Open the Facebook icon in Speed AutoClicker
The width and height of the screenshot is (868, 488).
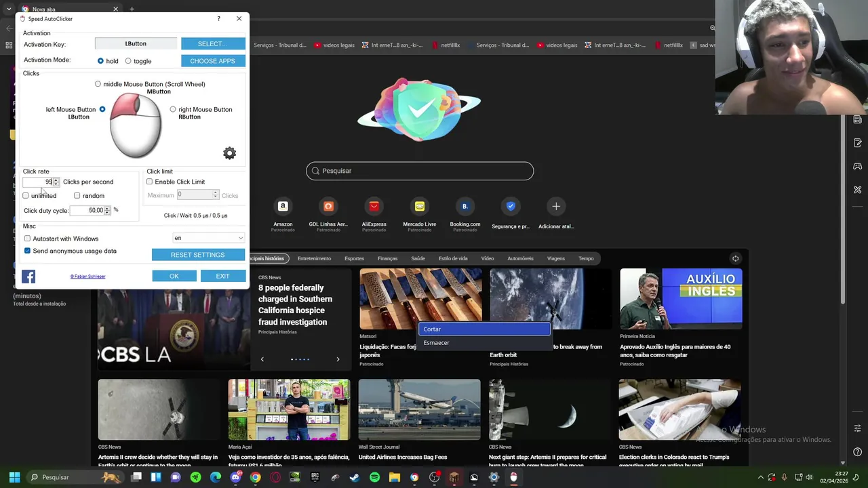coord(28,277)
